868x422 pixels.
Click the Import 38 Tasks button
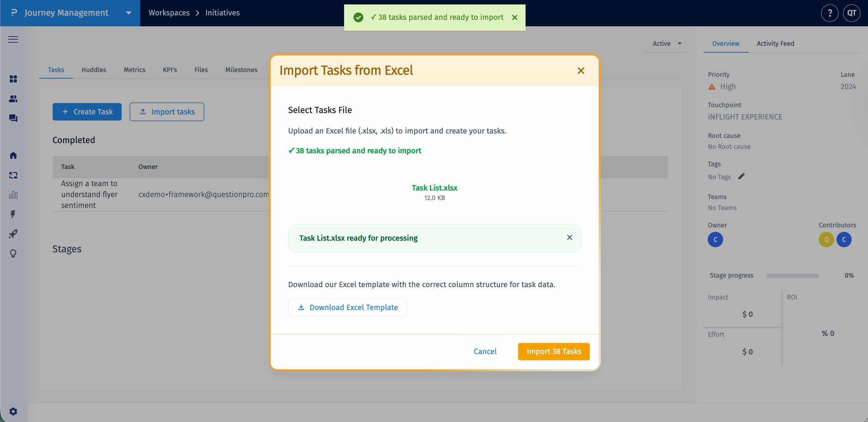pyautogui.click(x=553, y=351)
